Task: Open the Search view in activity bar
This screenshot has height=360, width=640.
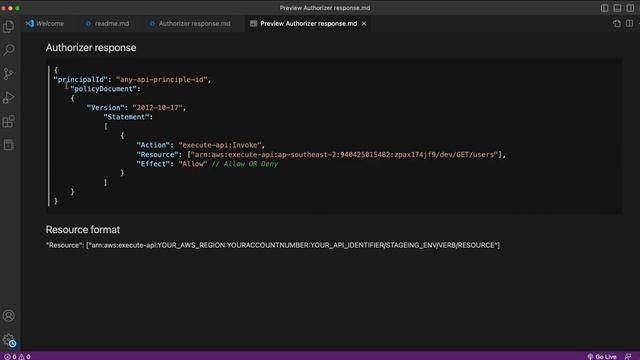Action: [9, 50]
